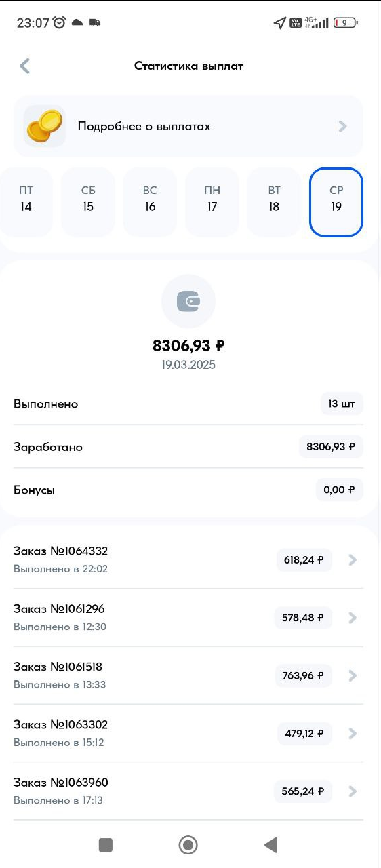Open details chevron for order №1063960

click(x=353, y=791)
